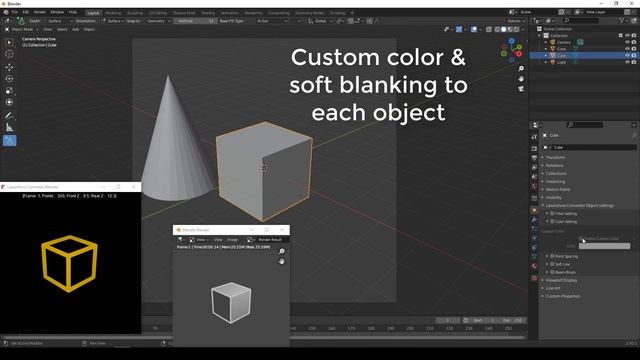The image size is (640, 360).
Task: Open the viewport Add menu
Action: pos(76,29)
